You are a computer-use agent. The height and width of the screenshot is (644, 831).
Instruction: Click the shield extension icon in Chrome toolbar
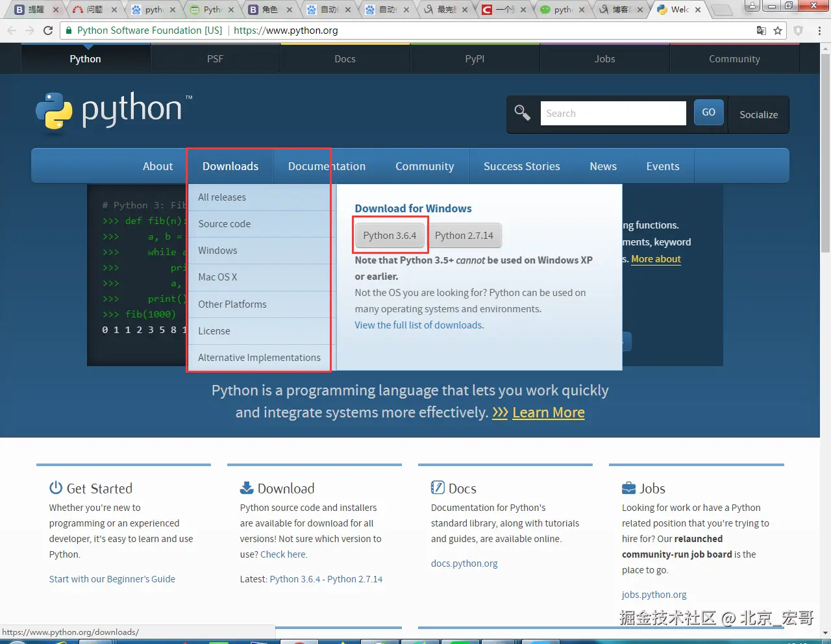coord(799,31)
